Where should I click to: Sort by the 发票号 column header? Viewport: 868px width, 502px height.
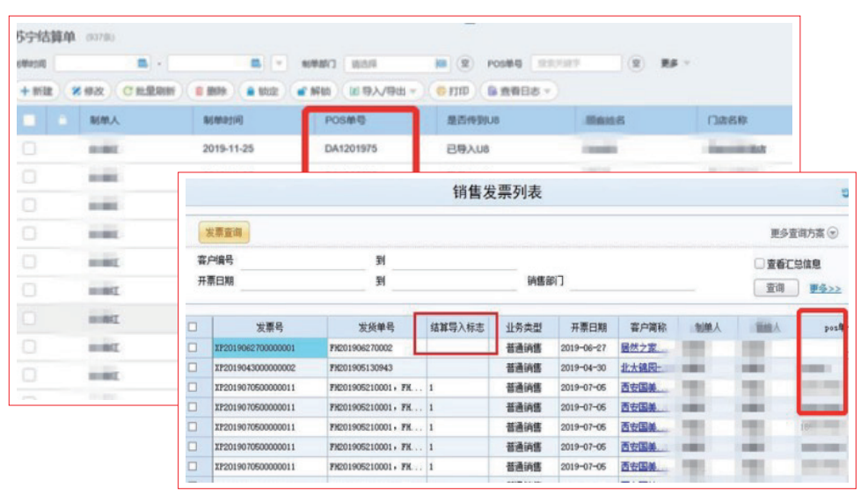269,326
